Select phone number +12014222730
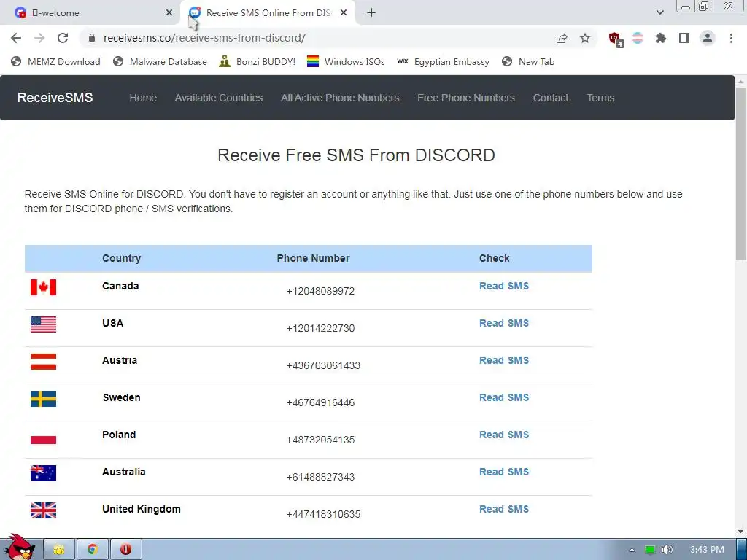The image size is (747, 560). [x=320, y=328]
